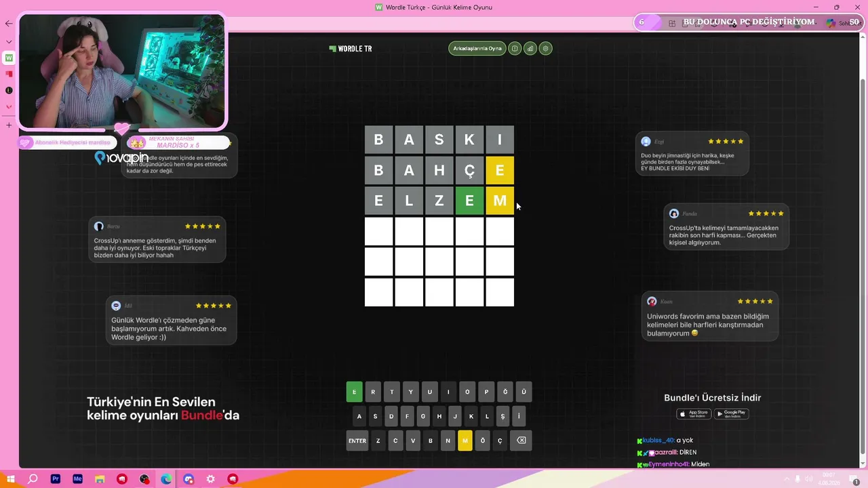This screenshot has width=868, height=488.
Task: Click the D key on the game keyboard
Action: pyautogui.click(x=391, y=416)
